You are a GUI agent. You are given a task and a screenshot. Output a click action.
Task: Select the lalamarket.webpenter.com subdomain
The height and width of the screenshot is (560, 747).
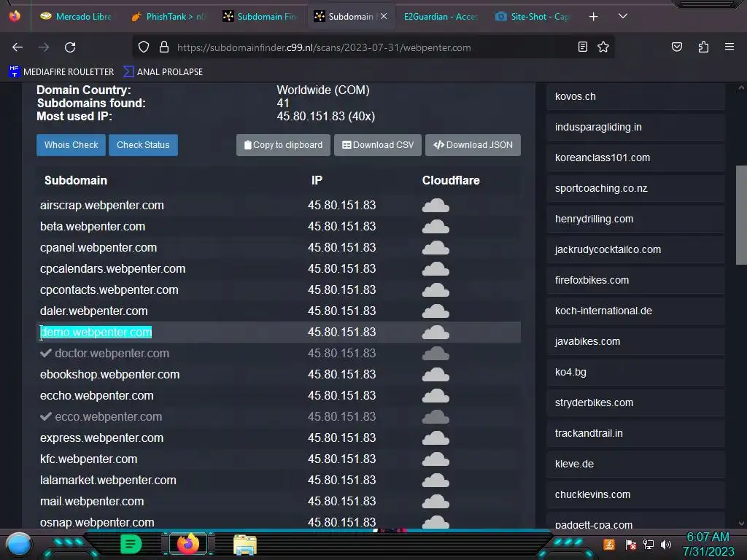[108, 480]
